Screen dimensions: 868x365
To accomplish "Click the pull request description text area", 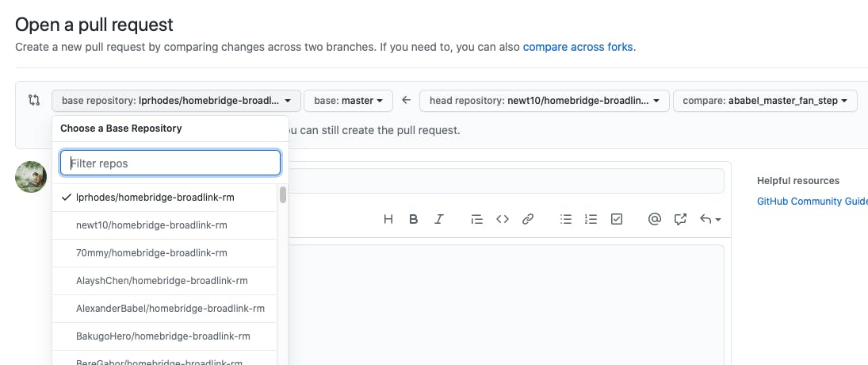I will [x=506, y=305].
